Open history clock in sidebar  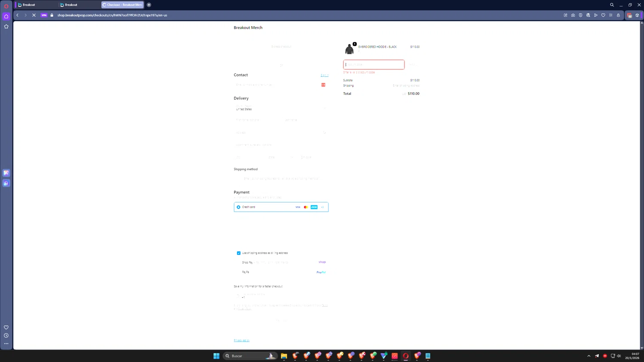point(6,335)
